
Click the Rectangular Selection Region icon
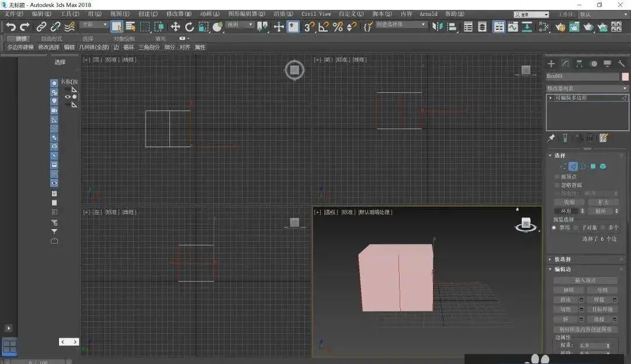point(145,26)
